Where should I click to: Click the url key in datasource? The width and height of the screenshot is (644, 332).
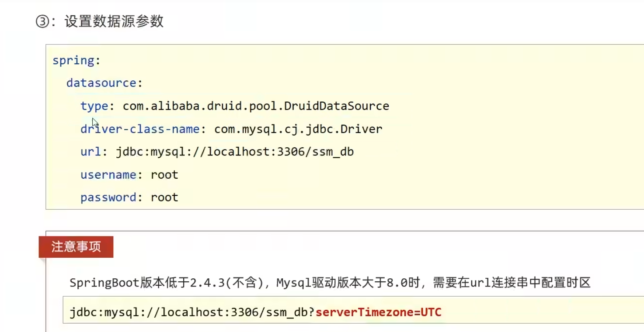pyautogui.click(x=91, y=152)
